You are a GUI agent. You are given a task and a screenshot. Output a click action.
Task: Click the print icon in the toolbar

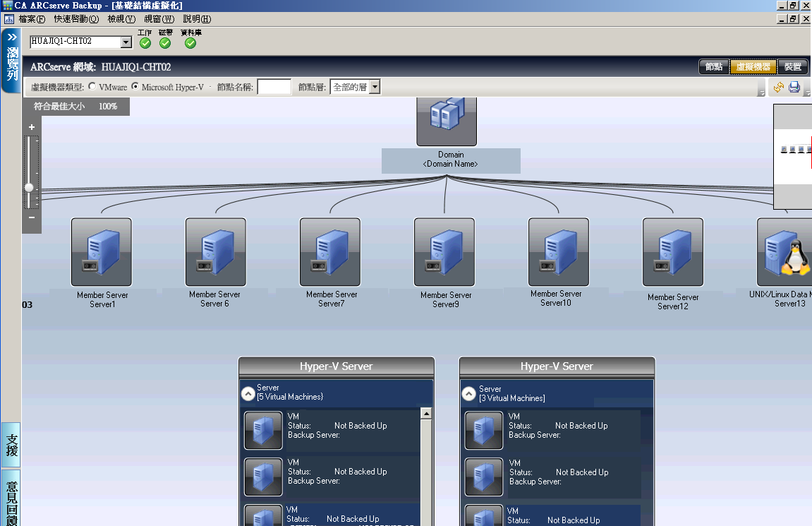point(794,88)
